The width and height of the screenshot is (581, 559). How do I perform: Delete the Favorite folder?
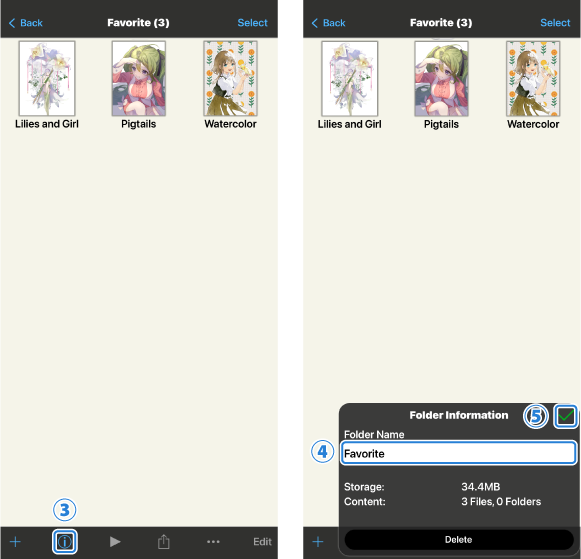coord(459,539)
